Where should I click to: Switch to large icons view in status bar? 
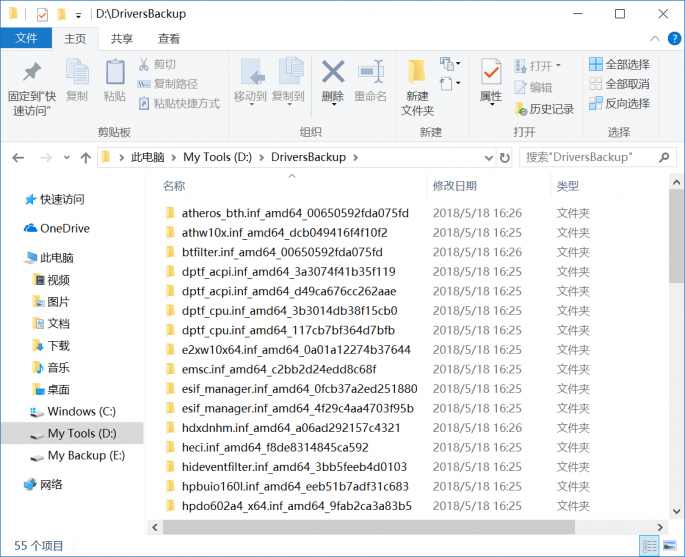pyautogui.click(x=670, y=546)
